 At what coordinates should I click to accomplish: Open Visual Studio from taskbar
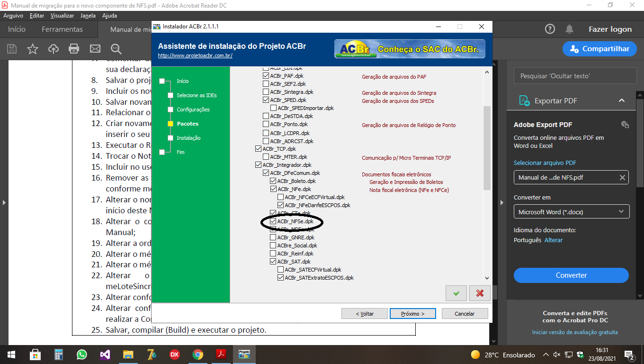tap(105, 355)
